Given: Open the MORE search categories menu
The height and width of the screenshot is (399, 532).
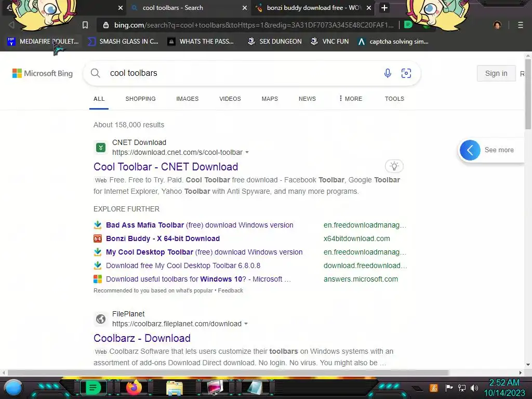Looking at the screenshot, I should point(351,99).
